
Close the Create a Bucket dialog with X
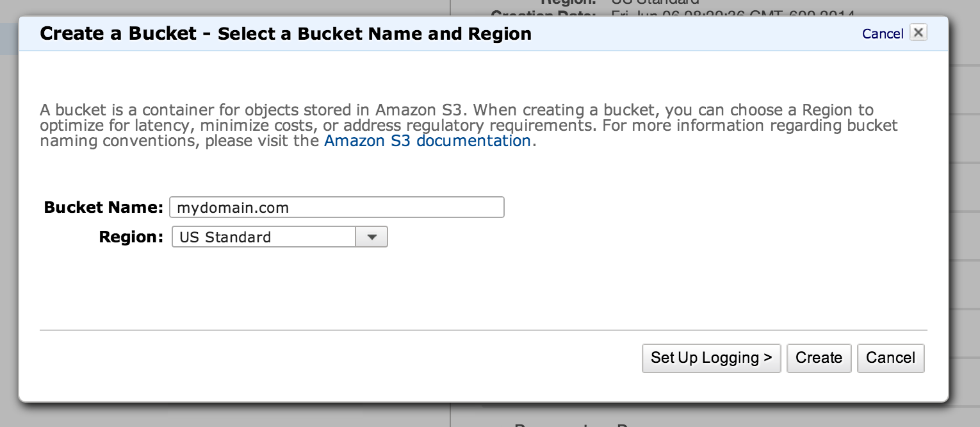click(918, 33)
